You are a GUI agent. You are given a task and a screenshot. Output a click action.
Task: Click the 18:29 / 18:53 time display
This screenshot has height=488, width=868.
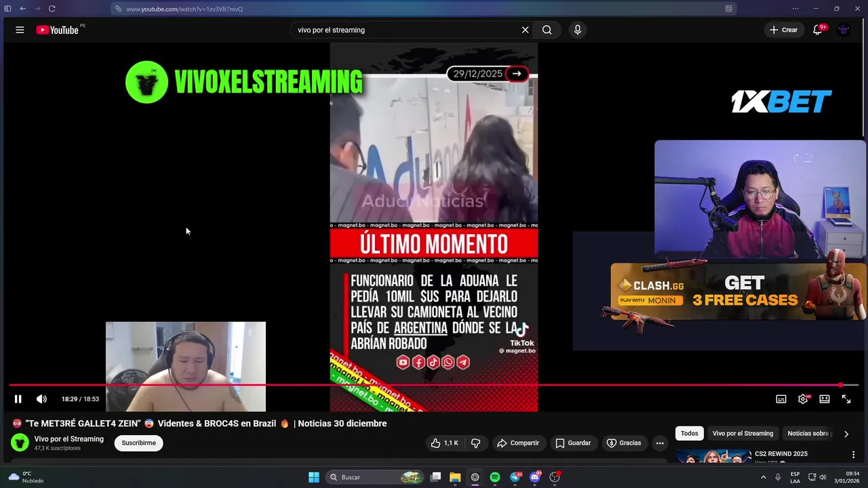80,399
